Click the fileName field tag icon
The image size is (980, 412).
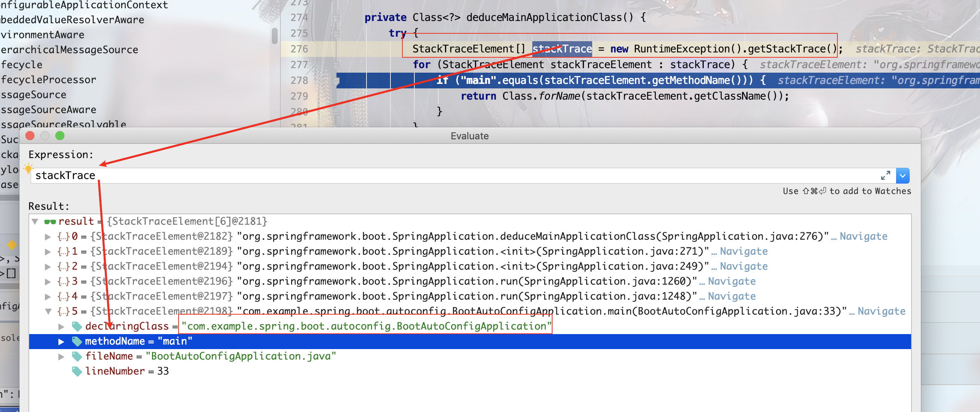coord(77,357)
